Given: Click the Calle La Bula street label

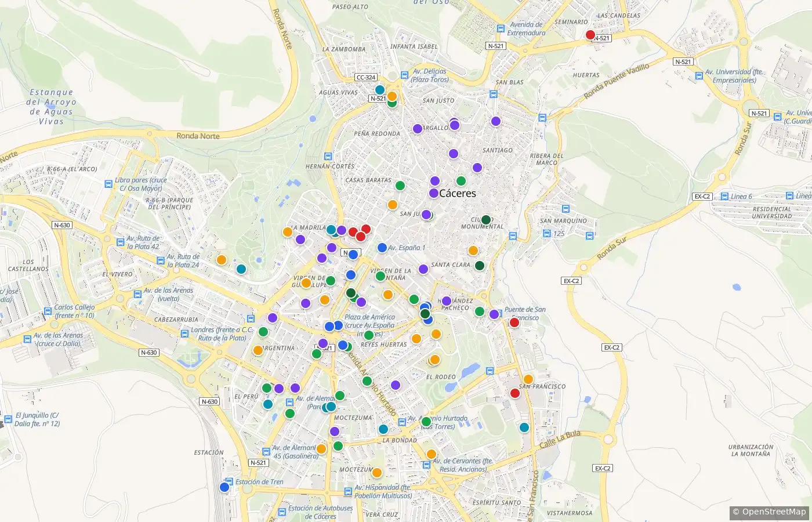Looking at the screenshot, I should [x=560, y=440].
